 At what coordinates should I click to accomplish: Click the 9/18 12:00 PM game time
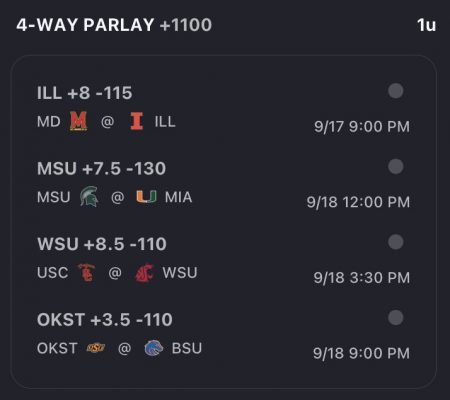click(358, 202)
